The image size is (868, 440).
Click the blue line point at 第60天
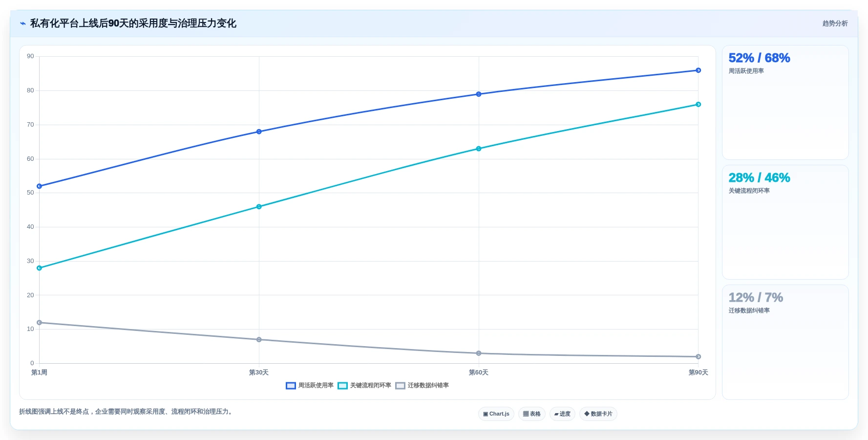coord(479,94)
